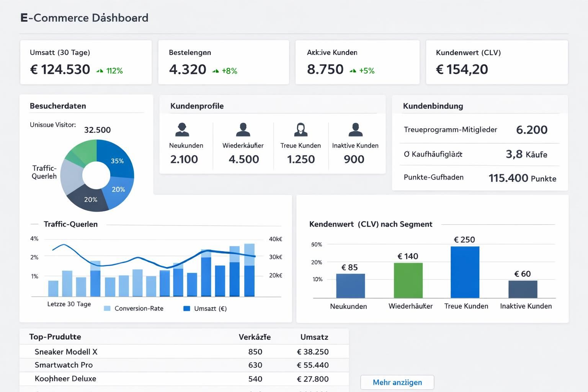The image size is (588, 392).
Task: Click the Besucherdaten panel heading
Action: (58, 106)
